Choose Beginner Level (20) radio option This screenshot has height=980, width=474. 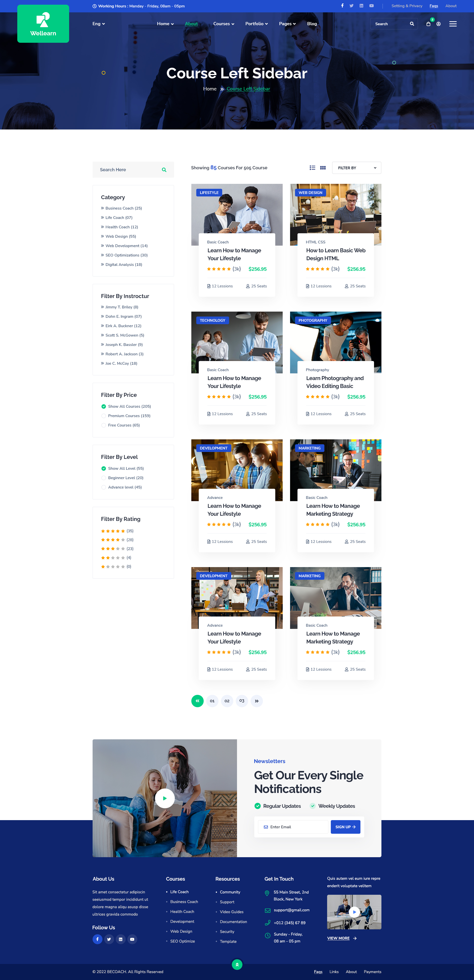(104, 478)
